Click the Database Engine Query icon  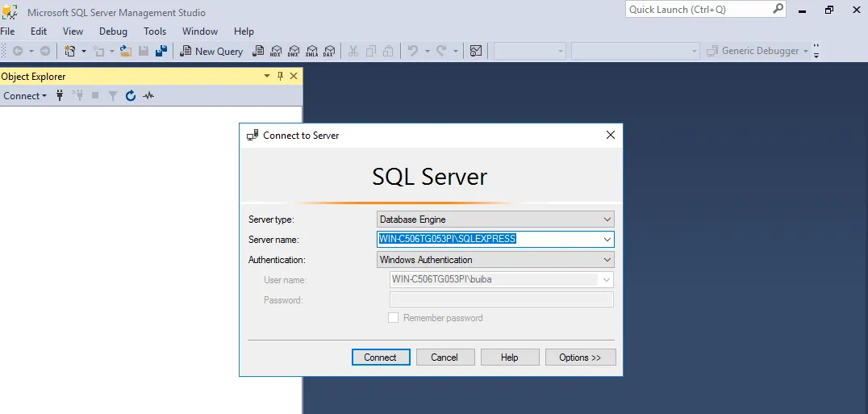coord(257,51)
